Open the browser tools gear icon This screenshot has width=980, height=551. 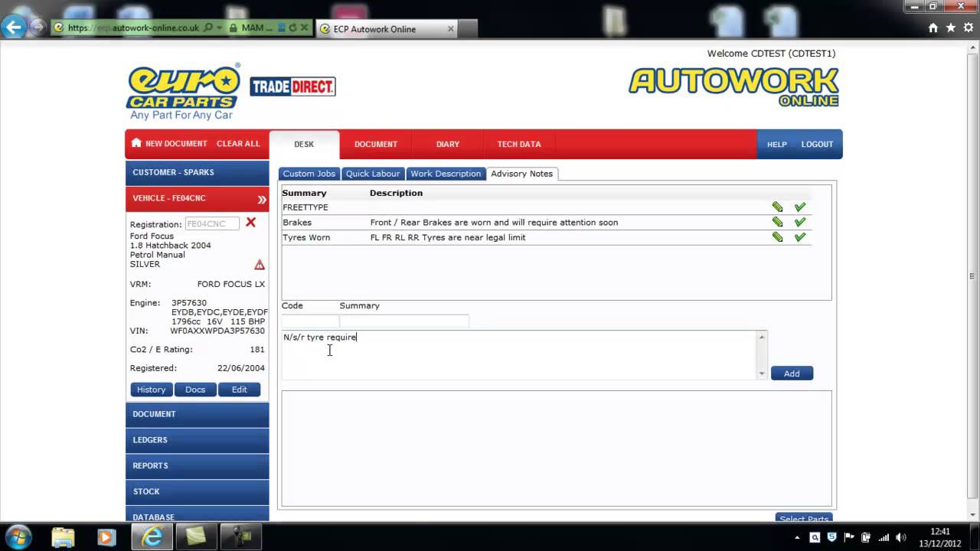point(968,28)
